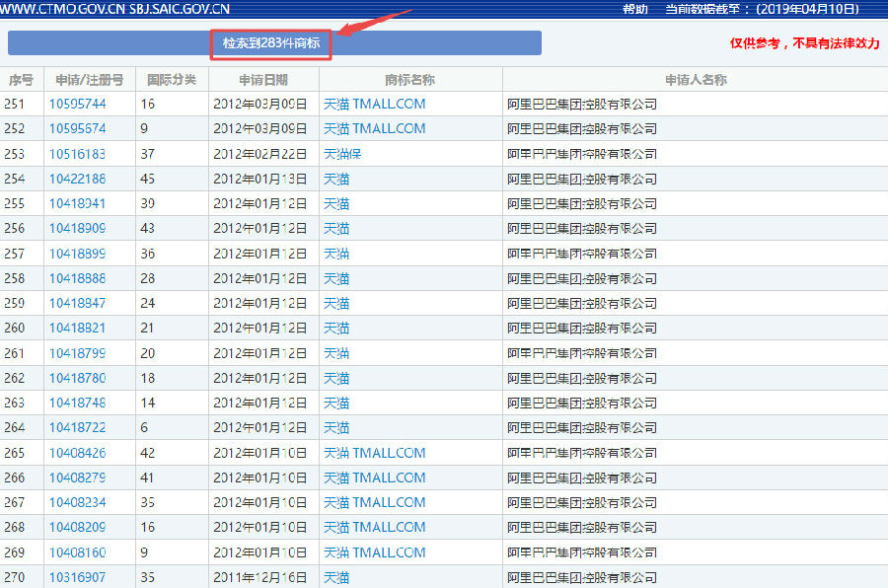
Task: Open the 天猫保 trademark link
Action: (342, 154)
